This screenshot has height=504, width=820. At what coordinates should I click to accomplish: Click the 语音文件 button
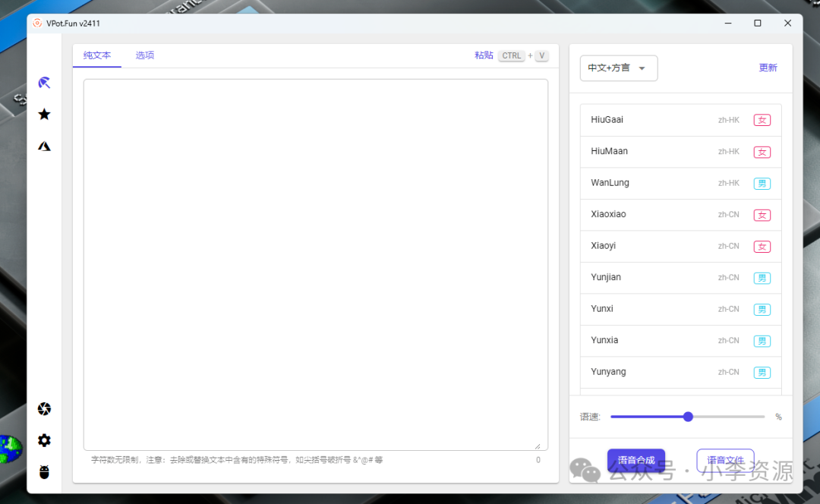[725, 460]
